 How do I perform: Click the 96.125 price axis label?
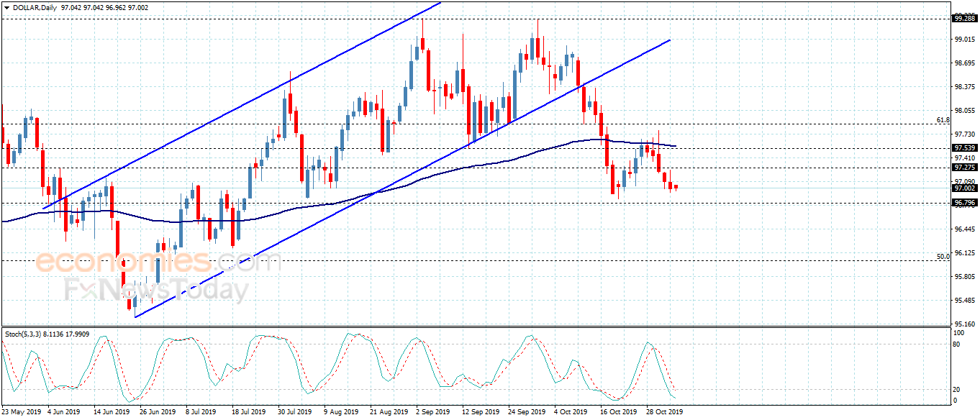963,253
